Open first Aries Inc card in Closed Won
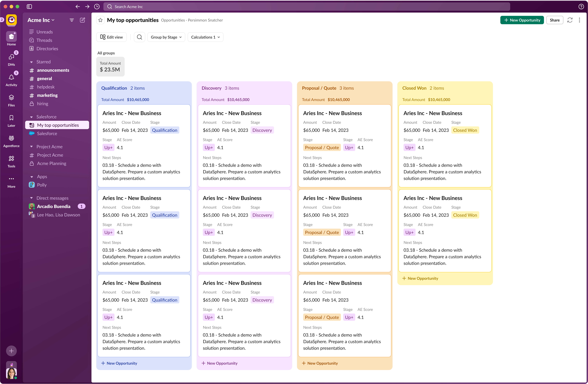588x384 pixels. click(x=445, y=146)
